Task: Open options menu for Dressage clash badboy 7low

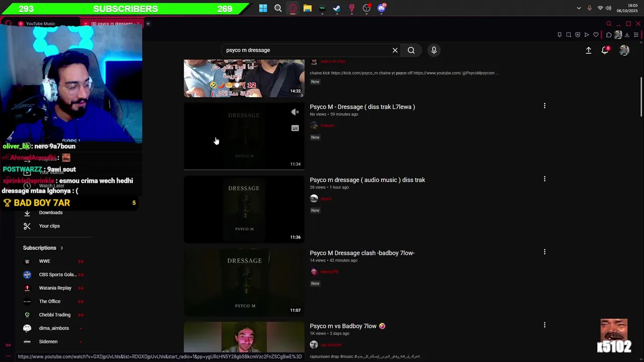Action: click(544, 251)
